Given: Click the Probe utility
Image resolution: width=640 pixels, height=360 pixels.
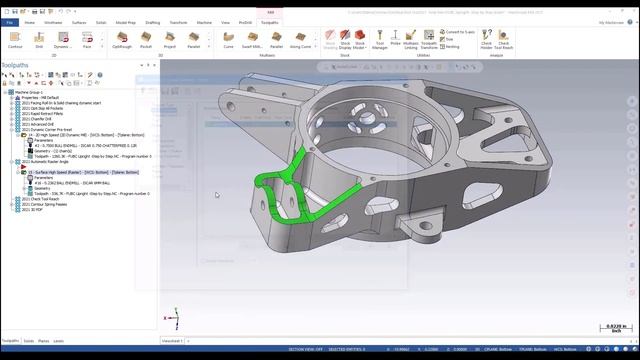Looking at the screenshot, I should tap(395, 38).
